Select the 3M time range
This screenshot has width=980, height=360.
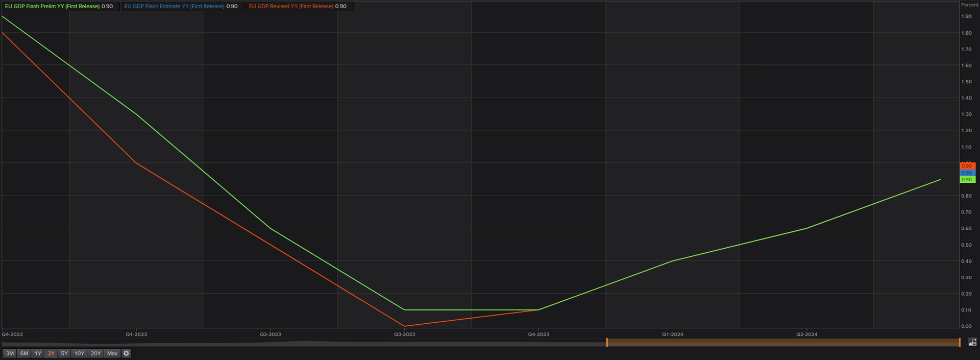pos(10,353)
